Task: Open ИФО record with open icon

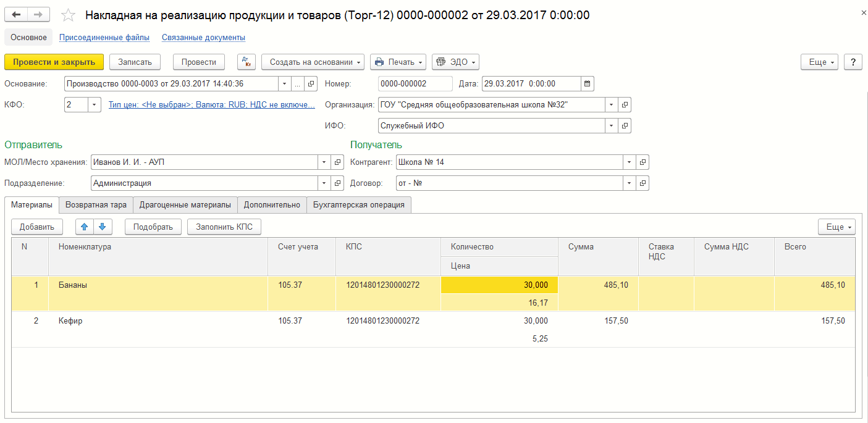Action: 625,125
